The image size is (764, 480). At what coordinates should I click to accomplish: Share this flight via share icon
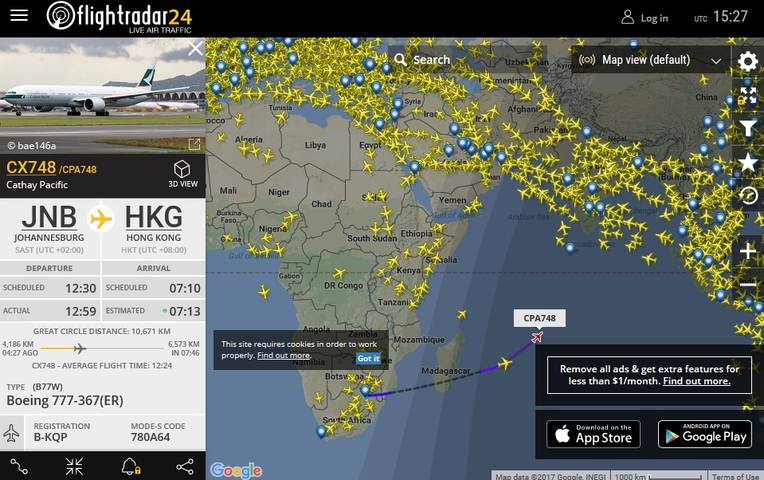click(185, 467)
